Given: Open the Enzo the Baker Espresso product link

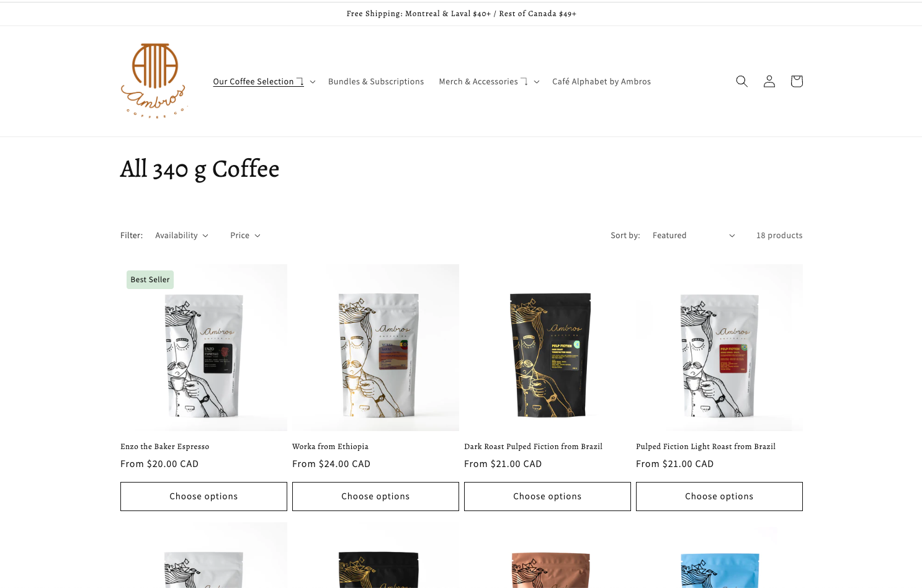Looking at the screenshot, I should pyautogui.click(x=164, y=447).
